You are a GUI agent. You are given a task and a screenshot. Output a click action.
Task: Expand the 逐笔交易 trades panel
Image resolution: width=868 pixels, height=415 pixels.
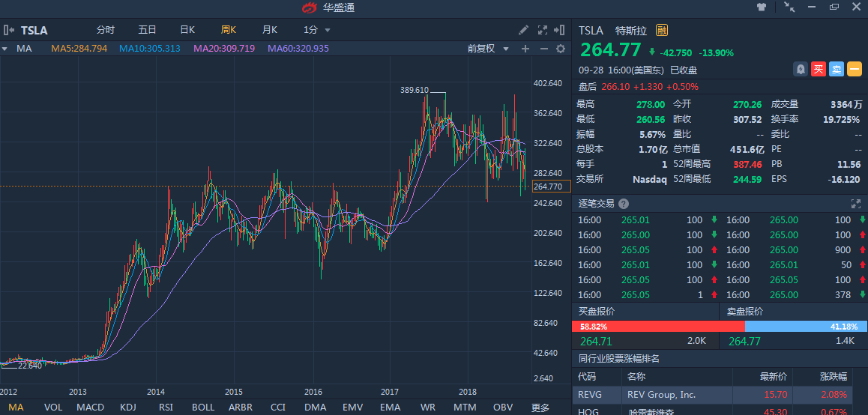pyautogui.click(x=855, y=204)
